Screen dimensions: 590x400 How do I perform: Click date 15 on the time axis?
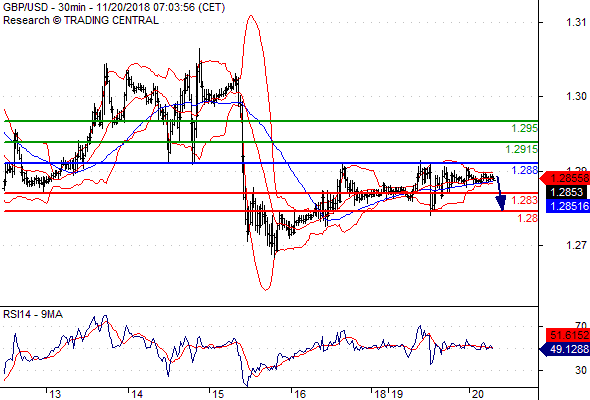click(218, 394)
